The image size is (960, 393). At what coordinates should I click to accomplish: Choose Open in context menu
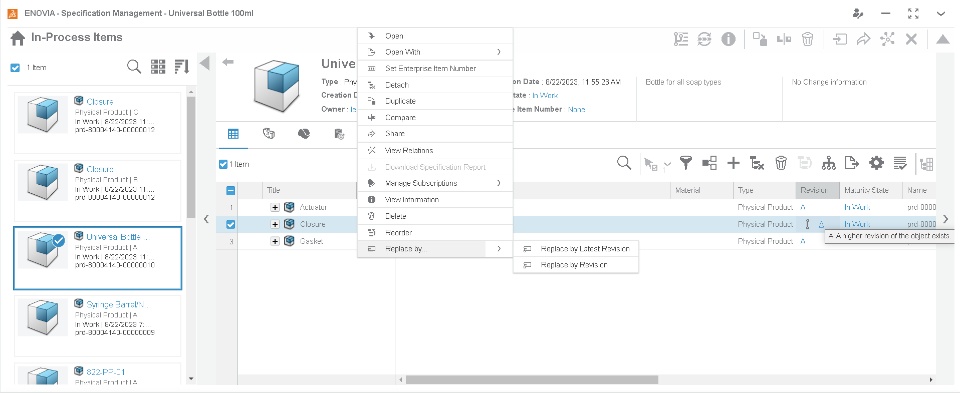click(435, 36)
